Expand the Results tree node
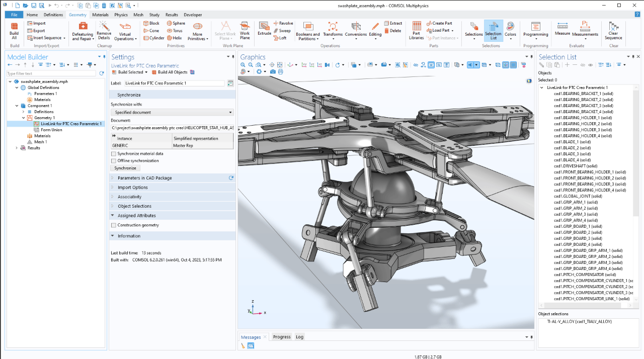This screenshot has width=644, height=359. [x=17, y=148]
